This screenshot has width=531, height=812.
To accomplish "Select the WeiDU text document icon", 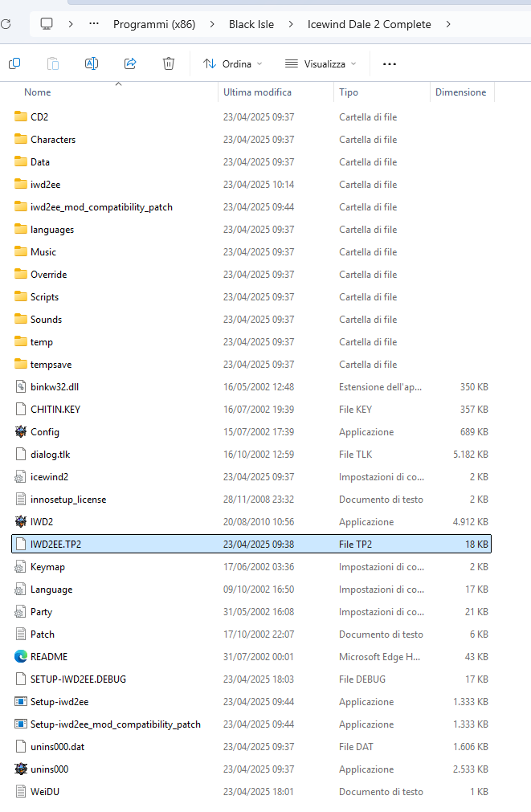I will [21, 791].
